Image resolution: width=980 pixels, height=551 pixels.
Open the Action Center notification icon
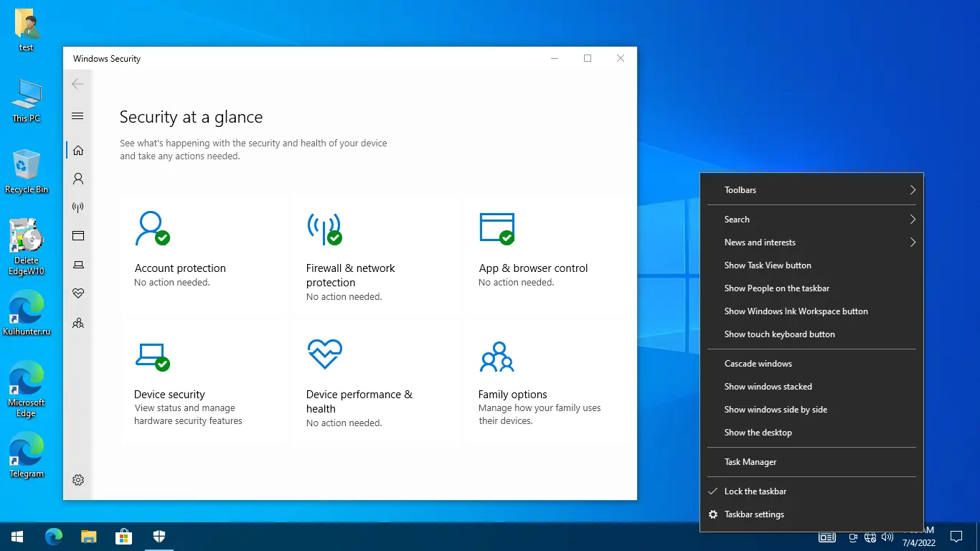click(956, 537)
